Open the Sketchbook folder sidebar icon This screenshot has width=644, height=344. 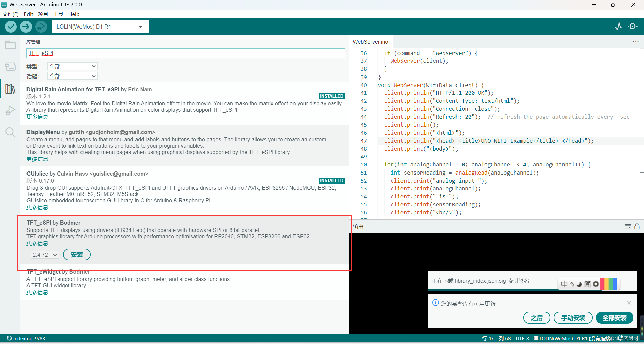(x=10, y=45)
